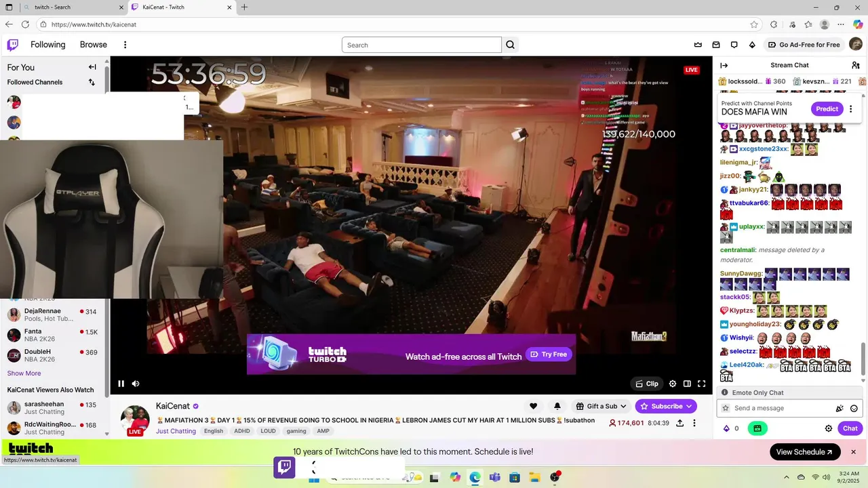
Task: Open the emote picker smiley
Action: [x=854, y=408]
